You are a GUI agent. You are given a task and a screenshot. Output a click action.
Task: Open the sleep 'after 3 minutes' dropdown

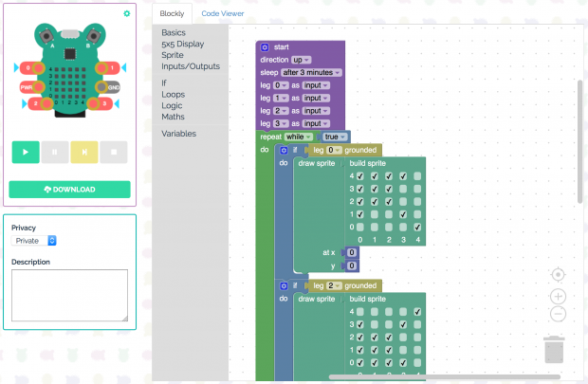(x=311, y=72)
